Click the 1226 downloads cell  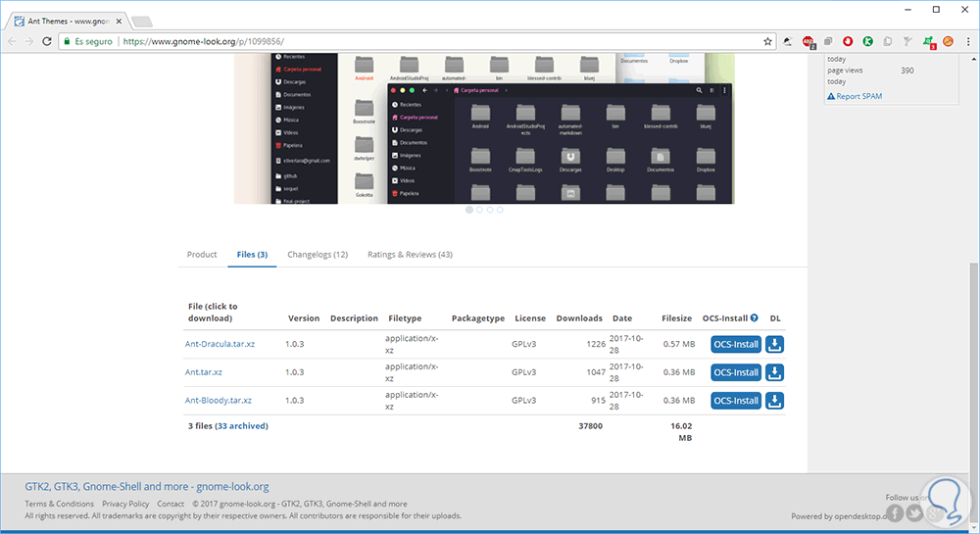coord(596,344)
